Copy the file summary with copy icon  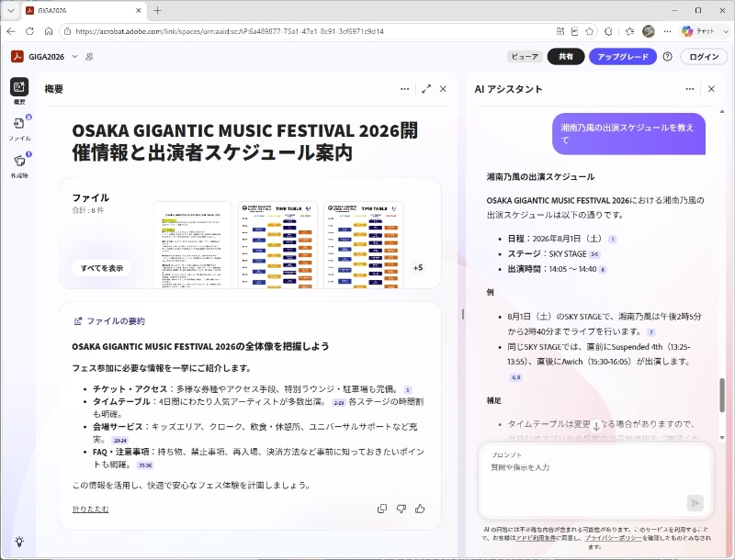(382, 509)
